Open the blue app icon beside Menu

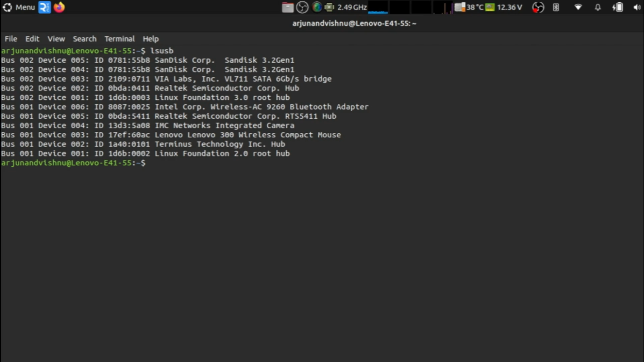point(43,7)
